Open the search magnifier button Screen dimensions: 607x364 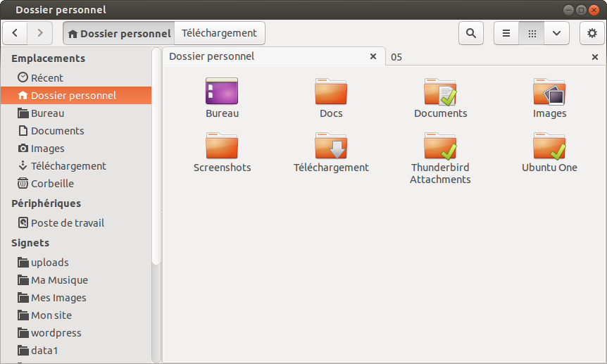470,33
